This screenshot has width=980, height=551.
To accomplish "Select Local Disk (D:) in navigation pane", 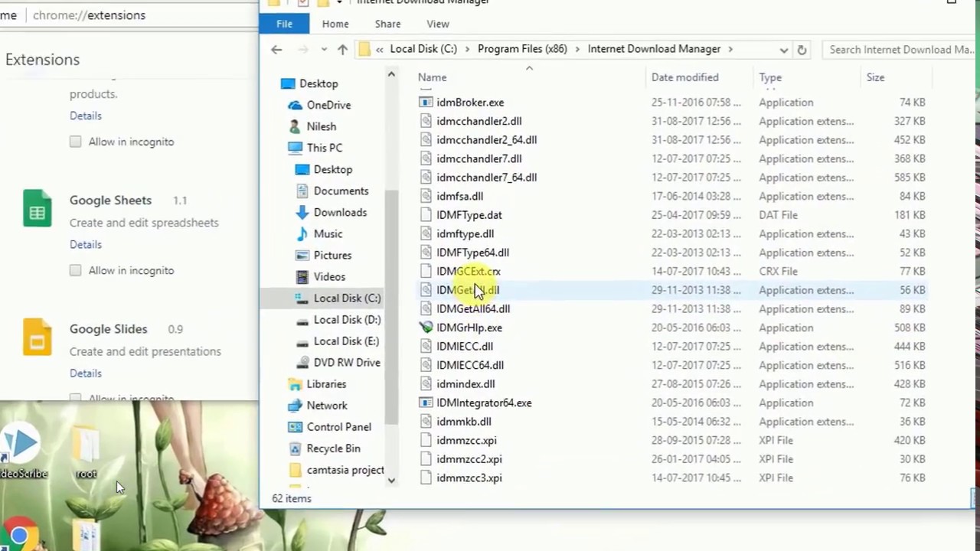I will pos(347,319).
